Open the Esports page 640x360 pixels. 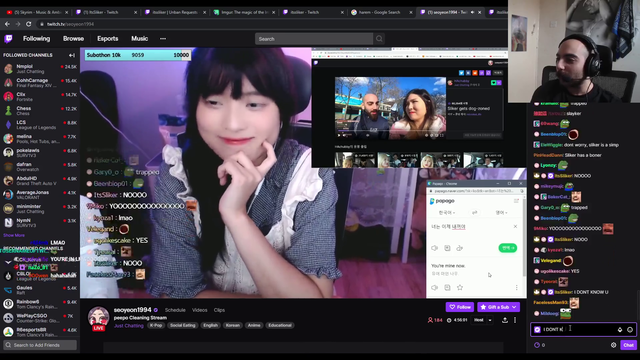click(x=108, y=39)
